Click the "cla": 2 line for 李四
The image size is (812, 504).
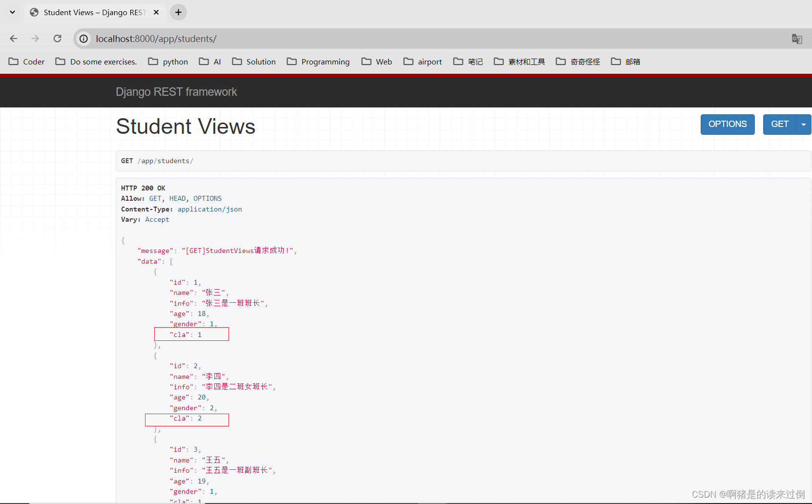186,419
